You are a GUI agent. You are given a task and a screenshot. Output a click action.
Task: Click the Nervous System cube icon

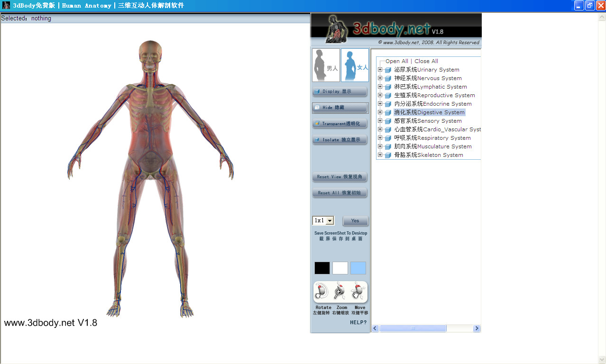pyautogui.click(x=388, y=78)
